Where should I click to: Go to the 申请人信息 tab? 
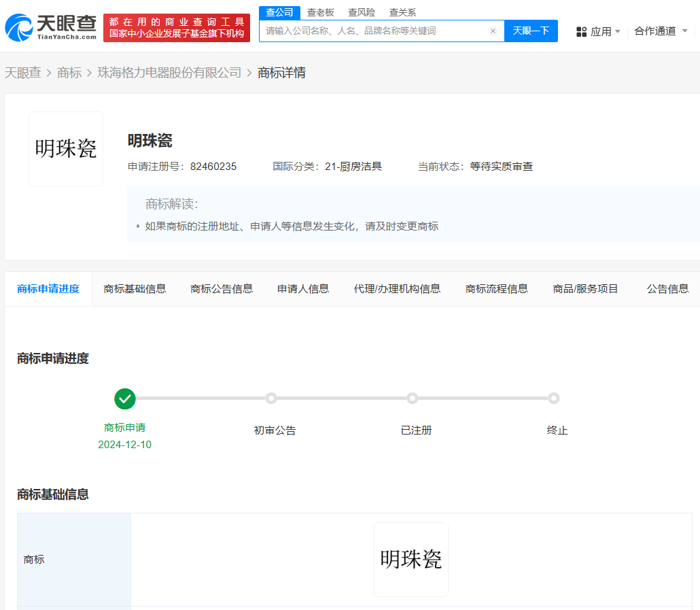303,289
